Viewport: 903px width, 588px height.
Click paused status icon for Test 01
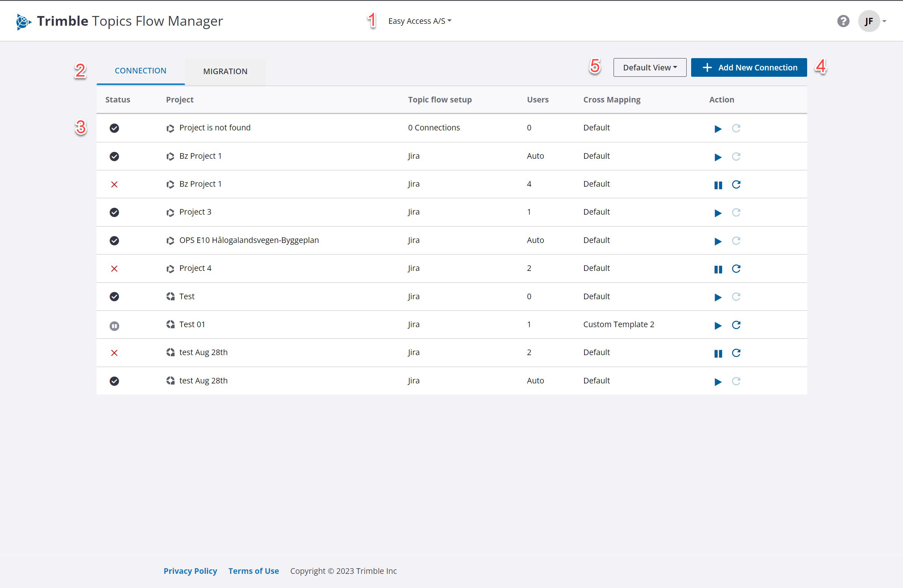114,326
